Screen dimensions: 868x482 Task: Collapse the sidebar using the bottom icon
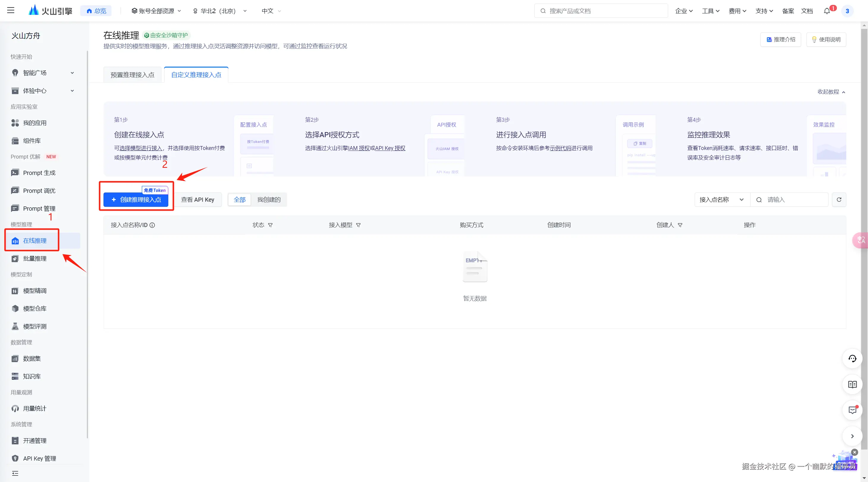click(15, 473)
